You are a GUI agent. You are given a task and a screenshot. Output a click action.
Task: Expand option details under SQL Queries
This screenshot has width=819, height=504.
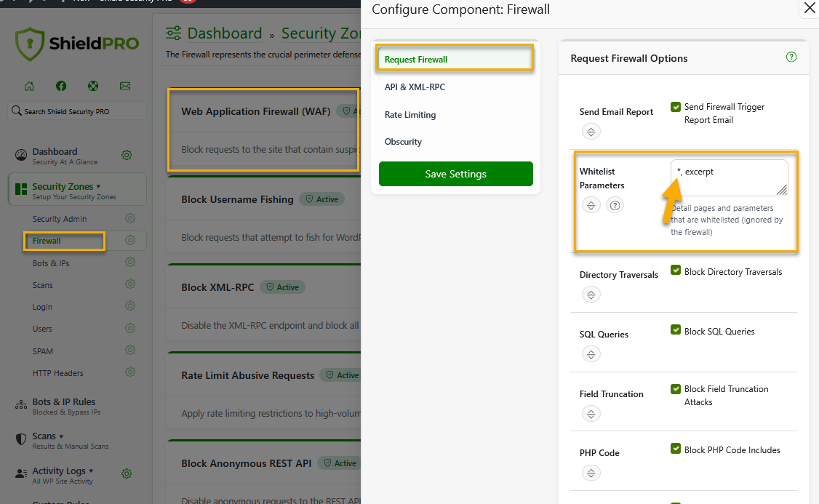[x=591, y=354]
